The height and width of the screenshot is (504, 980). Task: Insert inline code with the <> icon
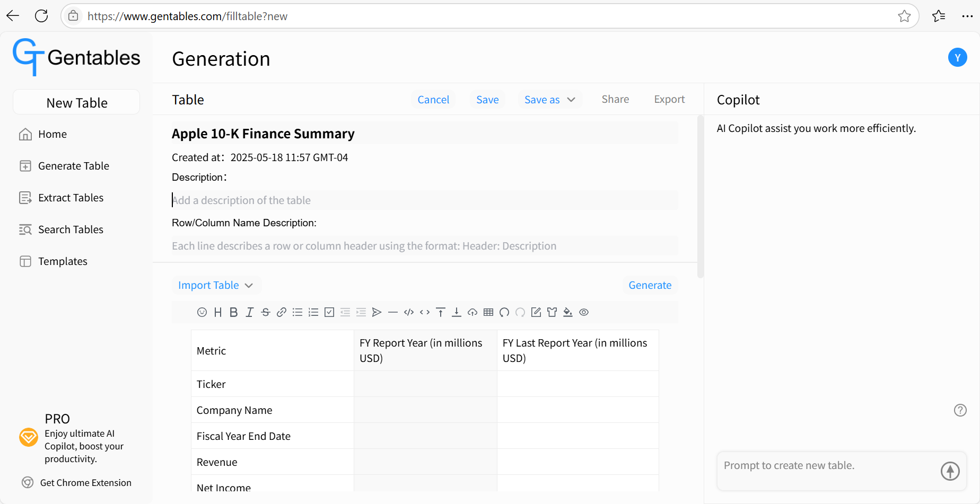coord(425,312)
